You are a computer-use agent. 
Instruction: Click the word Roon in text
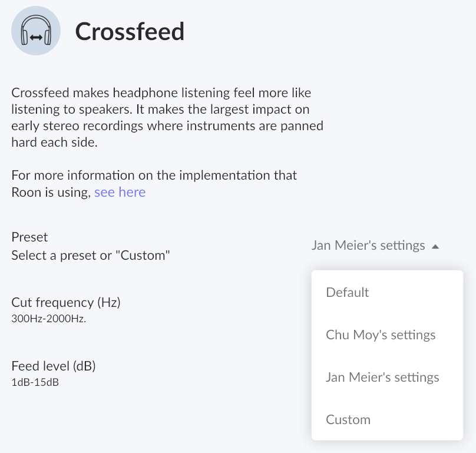25,192
